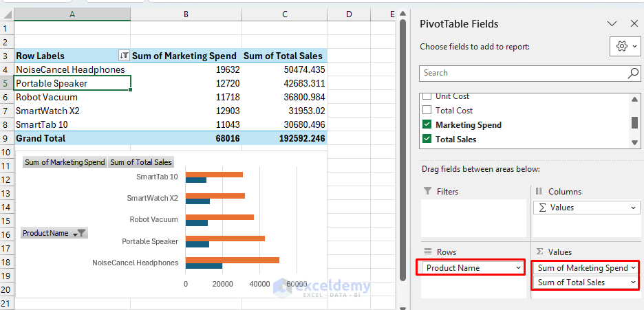Select the Sum of Marketing Spend header cell

coord(186,56)
